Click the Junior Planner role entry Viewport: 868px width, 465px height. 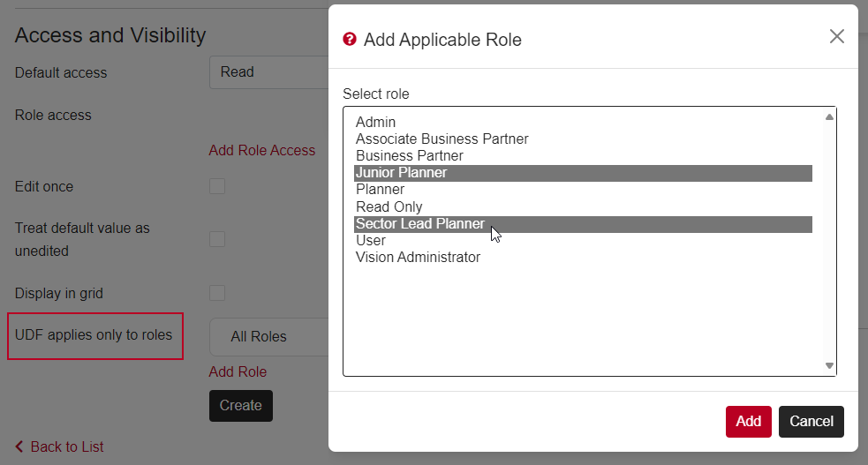(583, 173)
